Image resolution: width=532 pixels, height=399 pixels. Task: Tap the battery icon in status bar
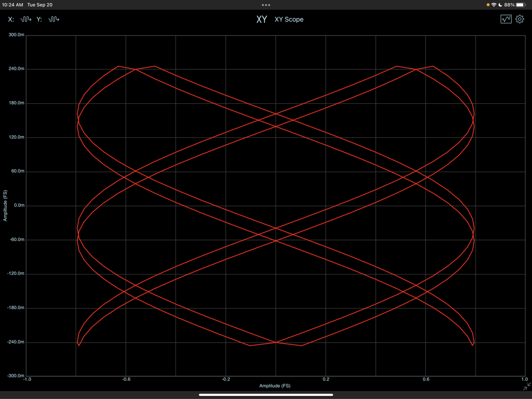coord(521,5)
